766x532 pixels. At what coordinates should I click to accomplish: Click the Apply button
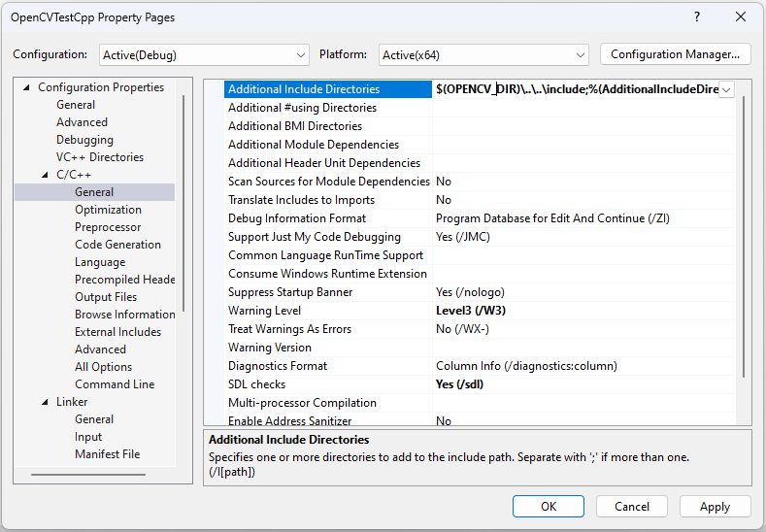pos(715,506)
